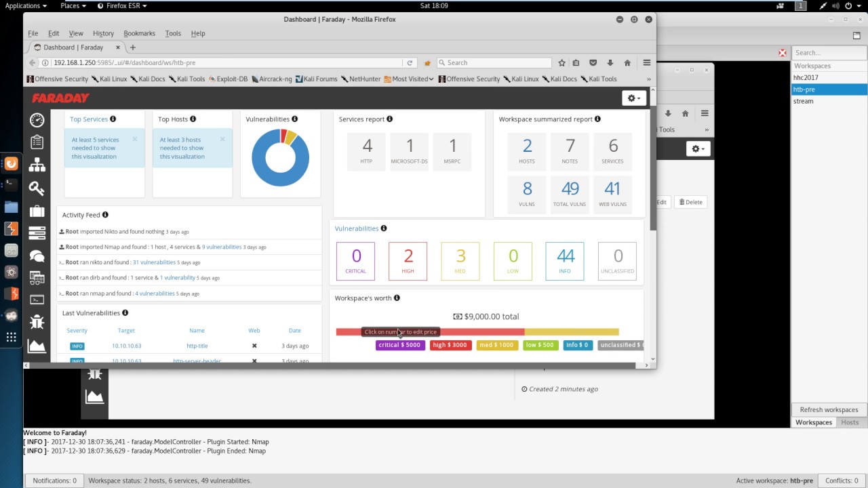
Task: Open the Faraday dashboard gauge icon in sidebar
Action: 37,120
